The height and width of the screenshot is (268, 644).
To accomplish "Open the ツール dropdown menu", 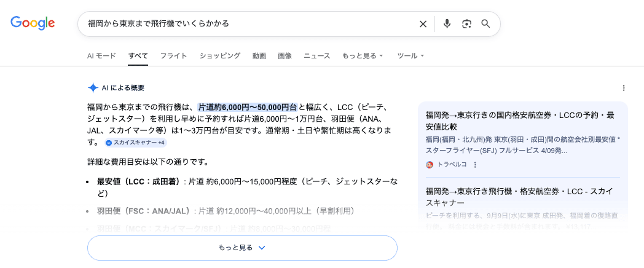I will pos(410,56).
